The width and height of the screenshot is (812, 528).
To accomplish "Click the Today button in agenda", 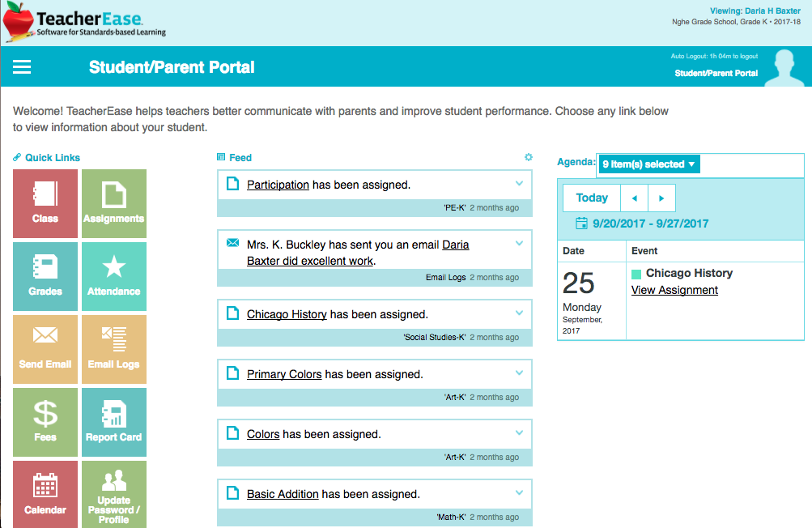I will pyautogui.click(x=592, y=198).
